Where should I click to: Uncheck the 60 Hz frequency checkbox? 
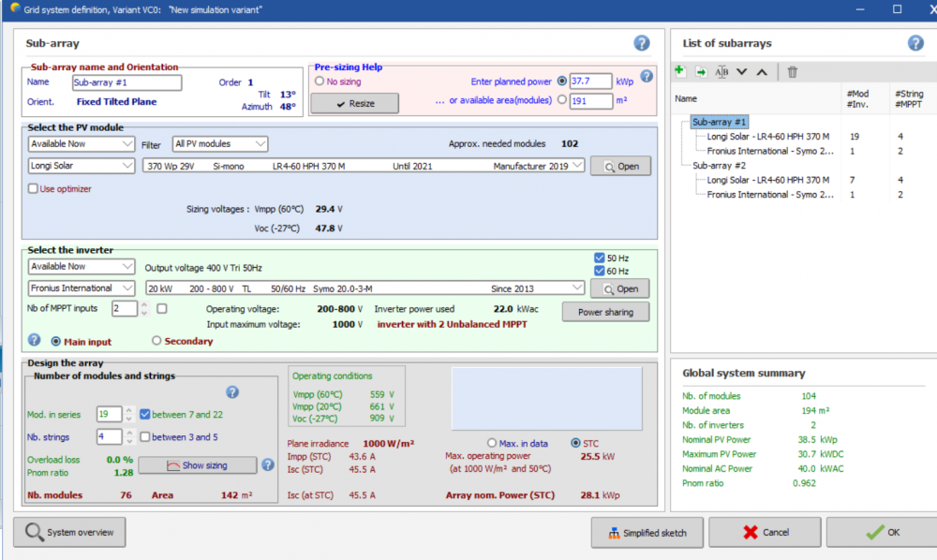tap(600, 271)
